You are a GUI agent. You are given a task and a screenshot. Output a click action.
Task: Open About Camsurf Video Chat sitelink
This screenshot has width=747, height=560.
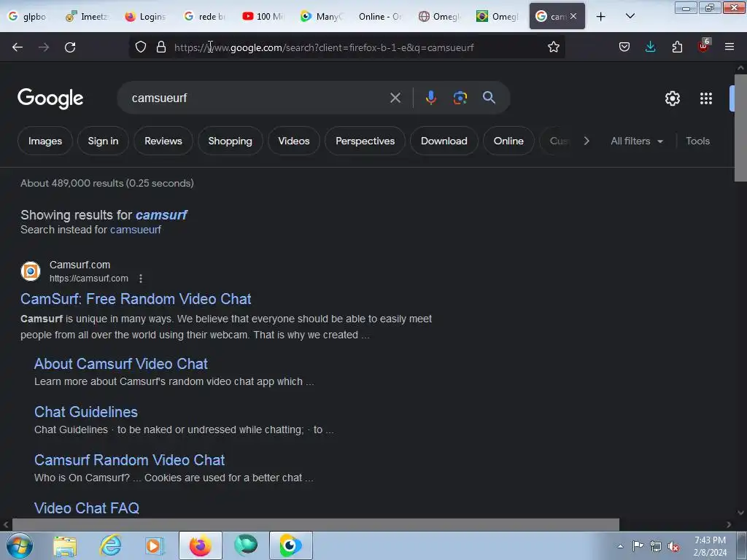pyautogui.click(x=121, y=364)
